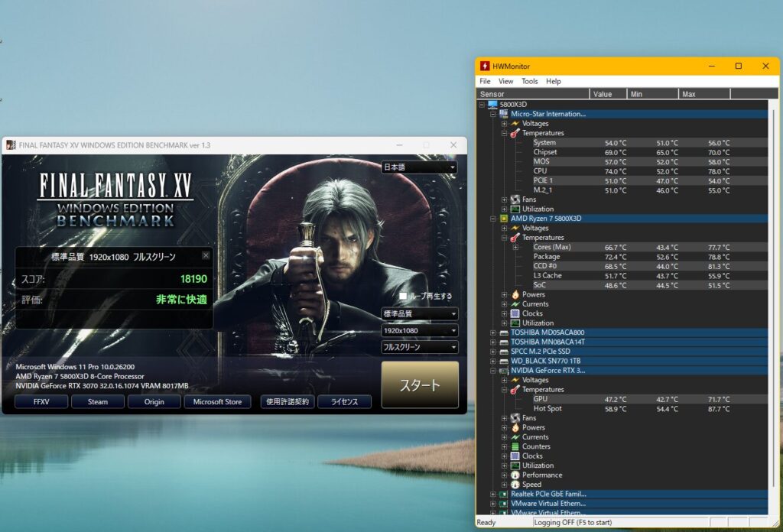This screenshot has height=532, width=783.
Task: Click the Origin button
Action: 154,401
